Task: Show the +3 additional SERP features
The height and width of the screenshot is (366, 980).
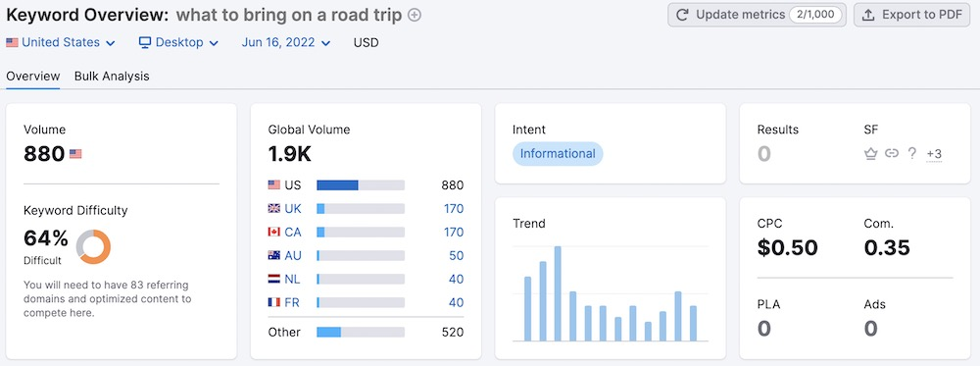Action: 934,154
